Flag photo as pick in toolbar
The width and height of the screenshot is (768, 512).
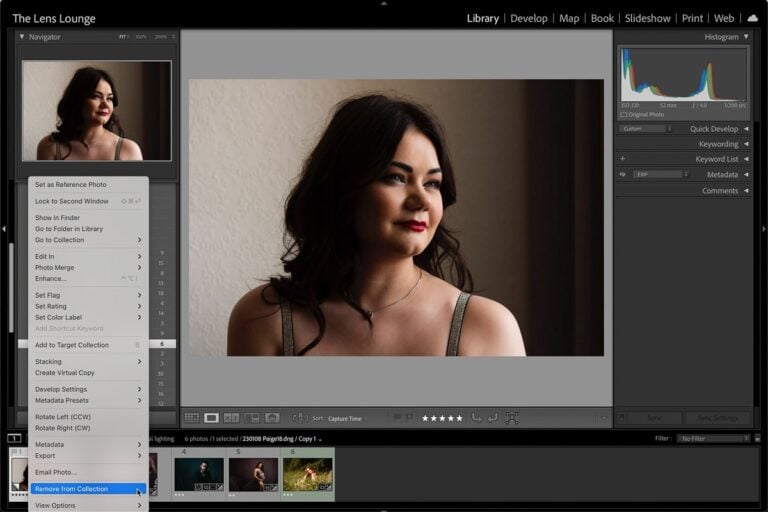(x=397, y=418)
